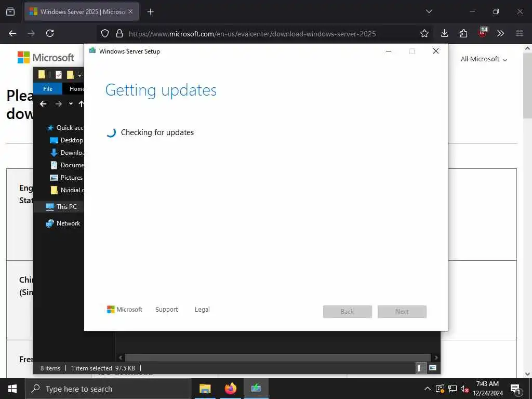
Task: Open Firefox hamburger application menu
Action: 520,33
